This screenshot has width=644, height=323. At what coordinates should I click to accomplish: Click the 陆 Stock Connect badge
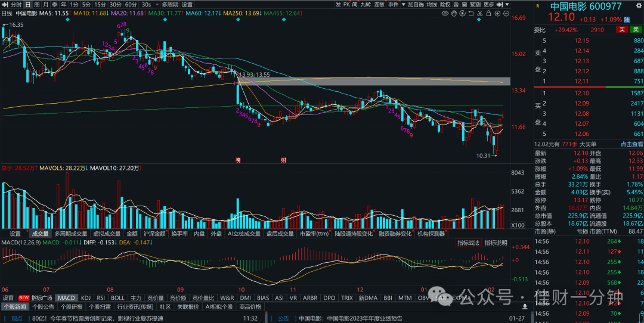627,19
